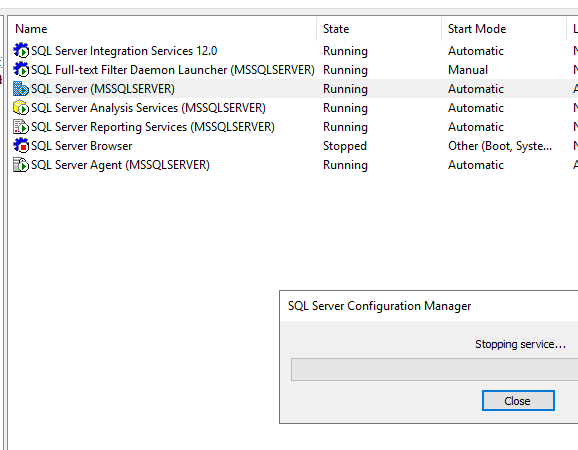Select the SQL Server Browser service name

point(81,146)
